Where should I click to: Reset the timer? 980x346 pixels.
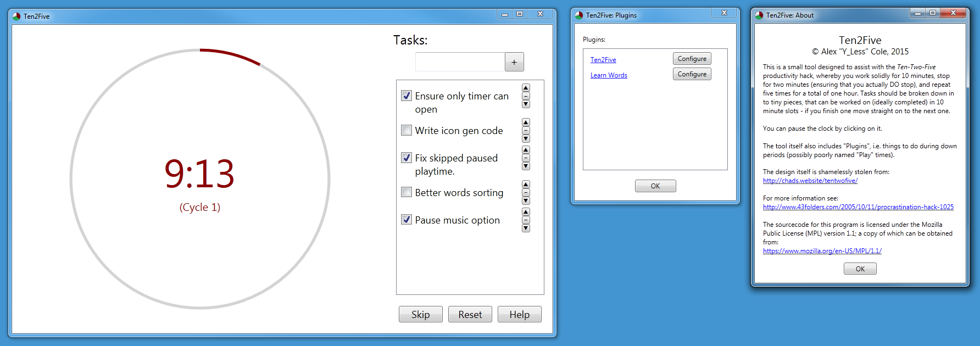470,314
